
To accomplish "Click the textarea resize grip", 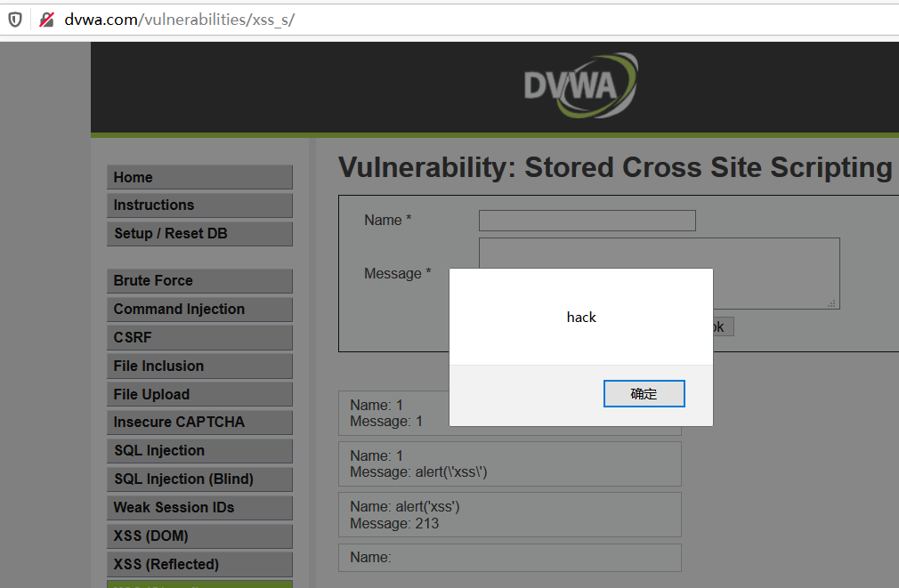I will (x=832, y=303).
